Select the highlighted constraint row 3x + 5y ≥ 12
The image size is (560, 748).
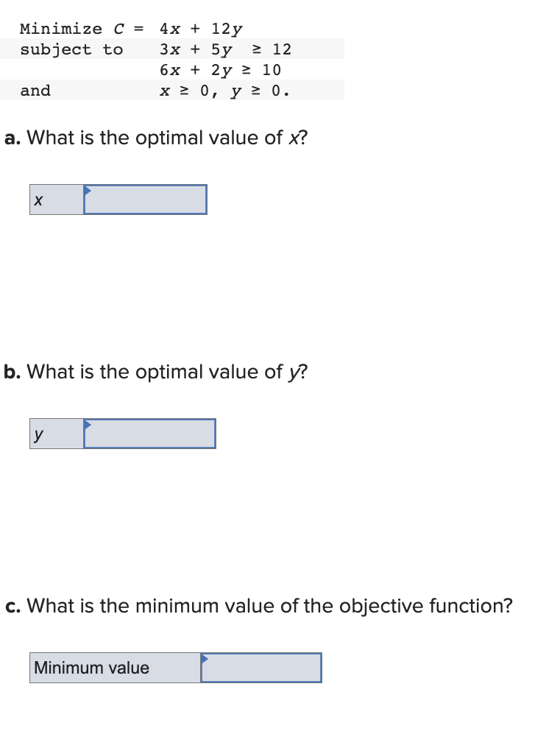pyautogui.click(x=224, y=49)
